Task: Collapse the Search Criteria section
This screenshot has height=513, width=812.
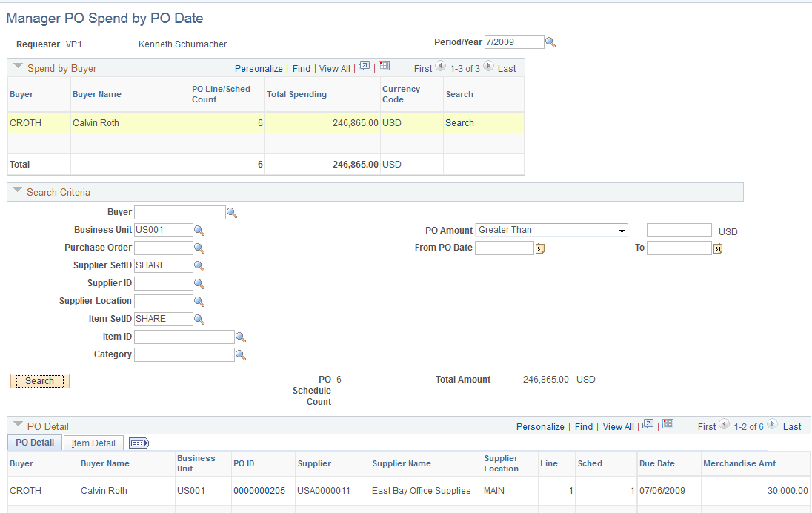Action: [17, 191]
